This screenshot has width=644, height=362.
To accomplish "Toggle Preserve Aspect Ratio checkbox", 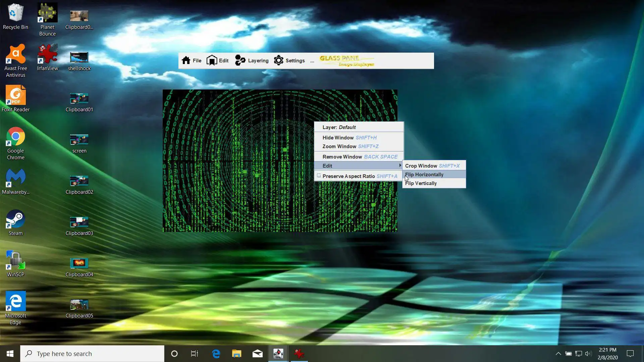I will coord(319,176).
